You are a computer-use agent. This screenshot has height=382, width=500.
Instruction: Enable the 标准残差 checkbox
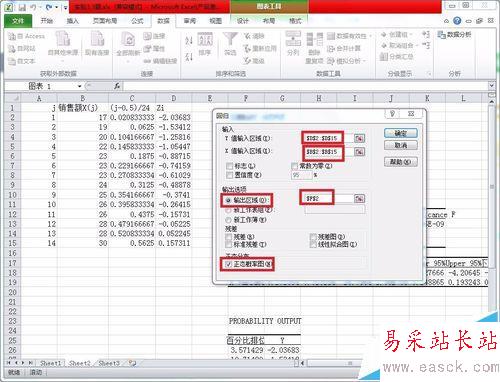229,244
